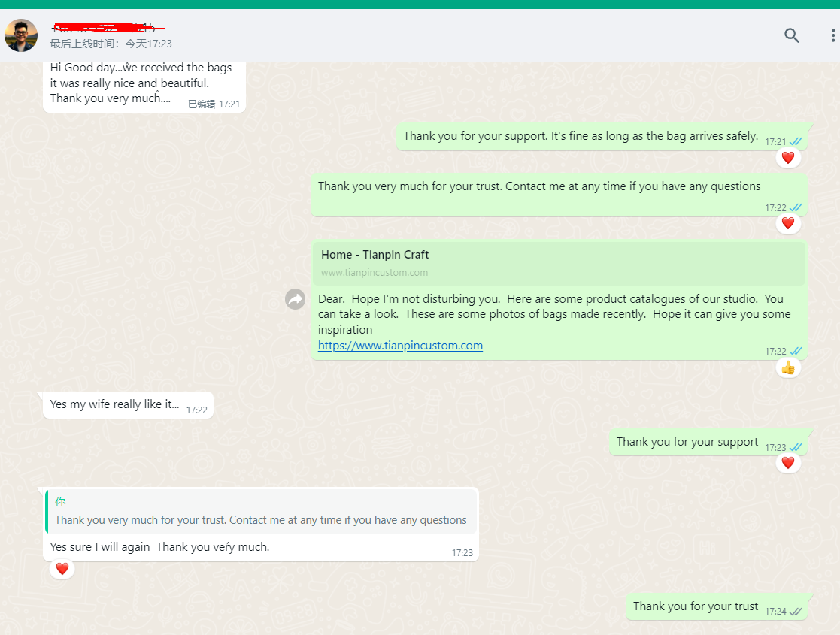Click the '已编辑' edited label on first message

pyautogui.click(x=201, y=104)
